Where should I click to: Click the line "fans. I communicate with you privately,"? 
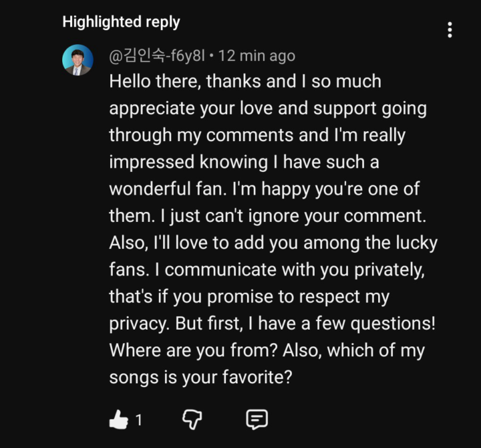click(267, 269)
